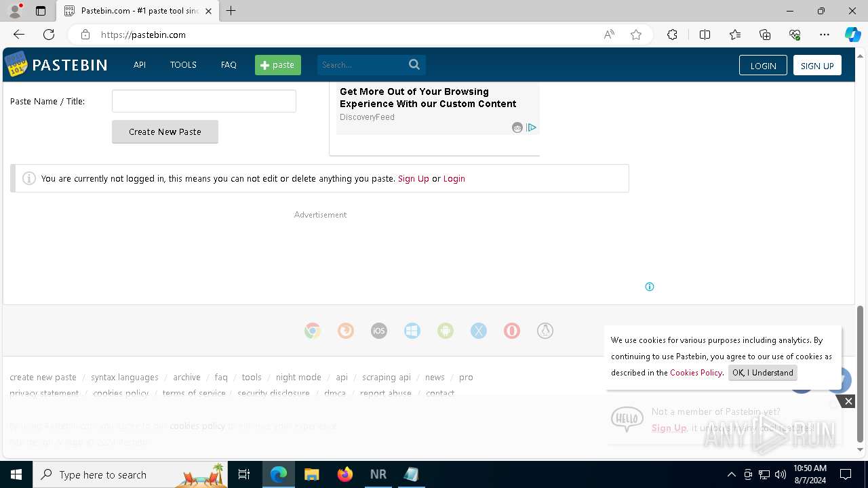Focus the Paste Name / Title field
The width and height of the screenshot is (868, 488).
coord(204,101)
